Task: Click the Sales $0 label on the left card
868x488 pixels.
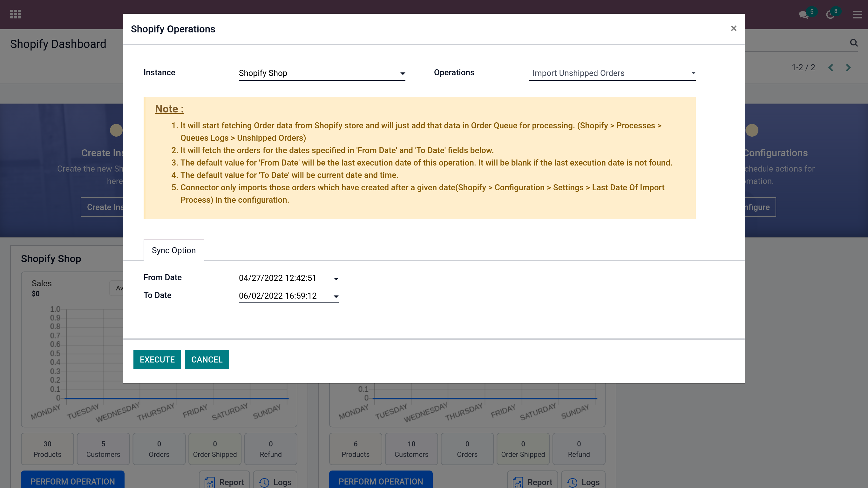Action: 41,288
